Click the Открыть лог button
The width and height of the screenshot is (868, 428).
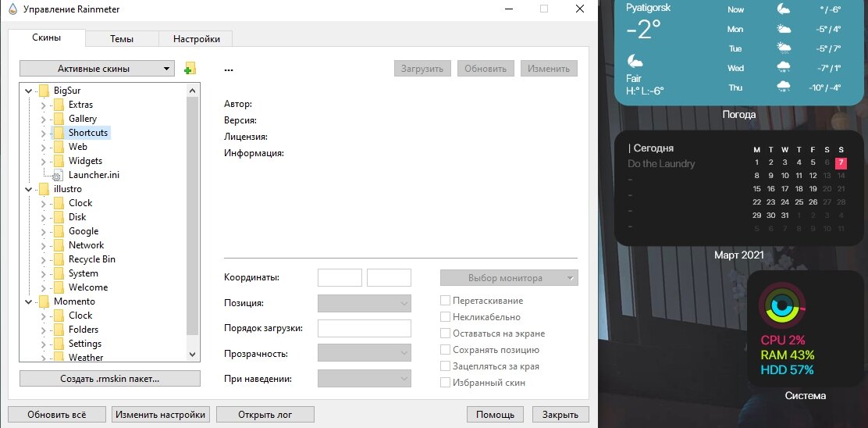[265, 414]
